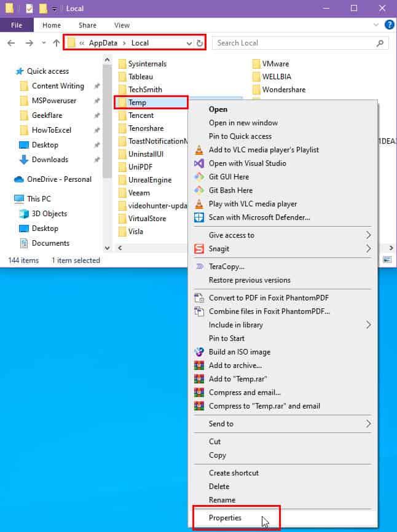Click the Git Bash Here icon
The image size is (397, 532).
click(199, 190)
